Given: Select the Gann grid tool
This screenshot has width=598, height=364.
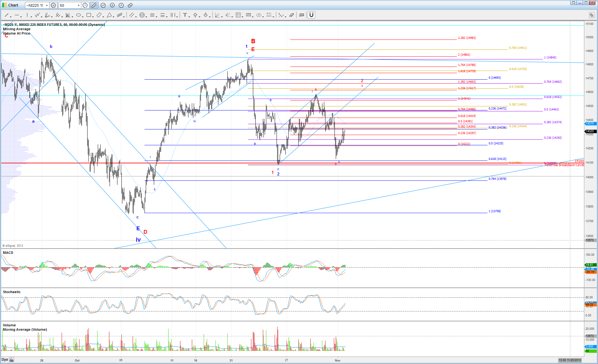Looking at the screenshot, I should click(238, 15).
